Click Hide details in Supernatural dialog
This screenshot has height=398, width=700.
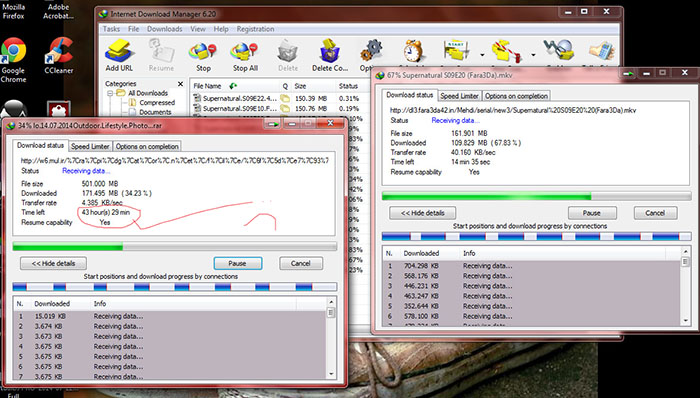click(x=422, y=213)
